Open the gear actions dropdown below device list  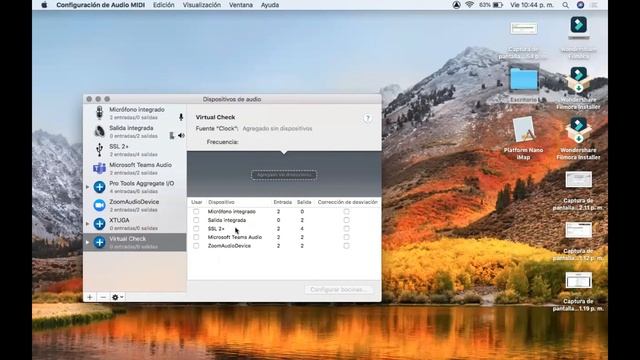point(118,297)
